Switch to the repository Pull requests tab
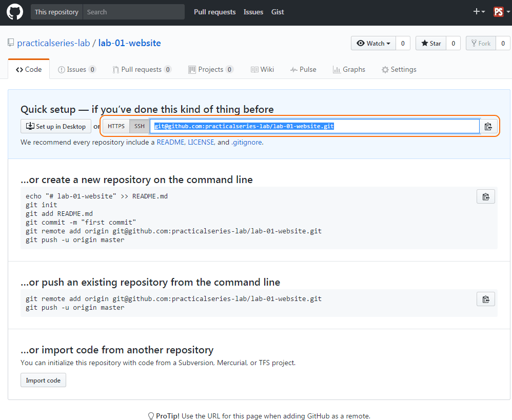Image resolution: width=512 pixels, height=420 pixels. point(142,70)
